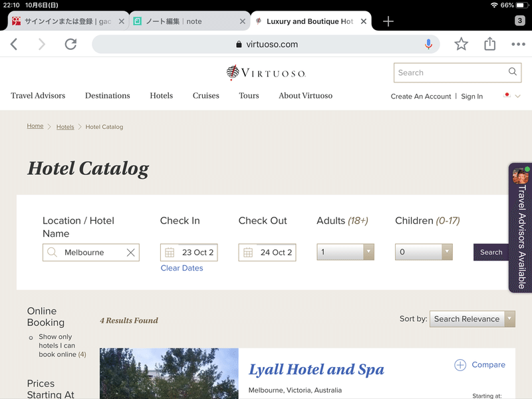The image size is (532, 399).
Task: Close the note editing tab
Action: [242, 21]
